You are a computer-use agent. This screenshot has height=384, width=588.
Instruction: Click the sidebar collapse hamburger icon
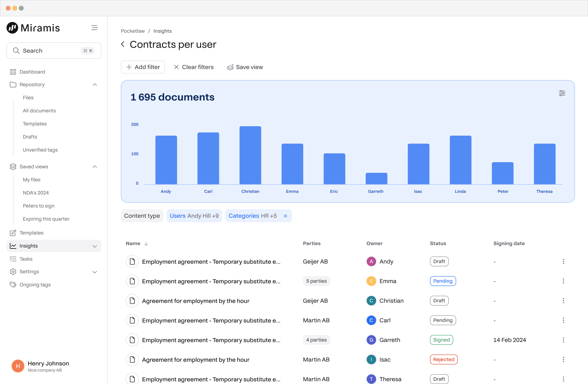point(94,28)
